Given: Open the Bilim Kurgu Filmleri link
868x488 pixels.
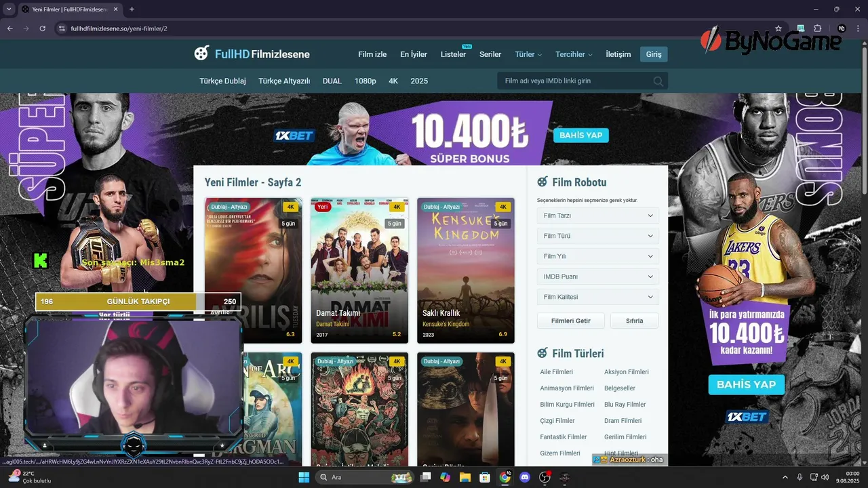Looking at the screenshot, I should tap(568, 405).
